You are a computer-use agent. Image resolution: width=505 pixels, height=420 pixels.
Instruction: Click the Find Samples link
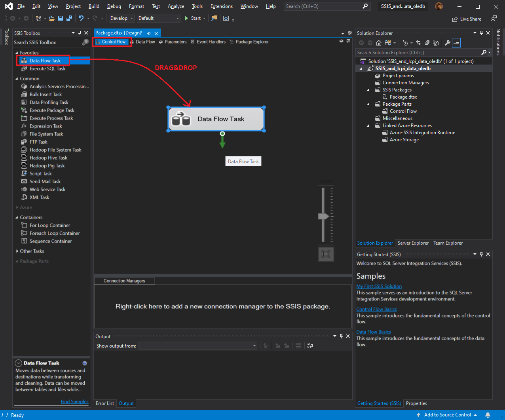pos(75,401)
